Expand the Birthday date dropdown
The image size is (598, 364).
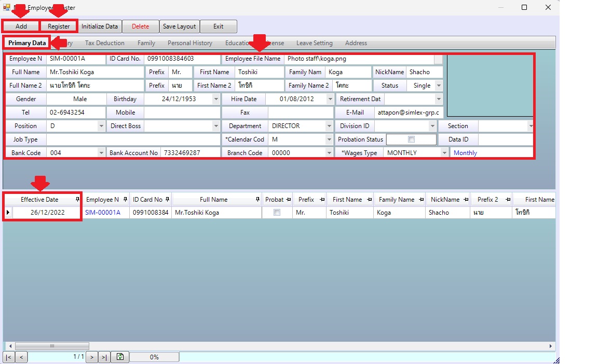click(216, 99)
